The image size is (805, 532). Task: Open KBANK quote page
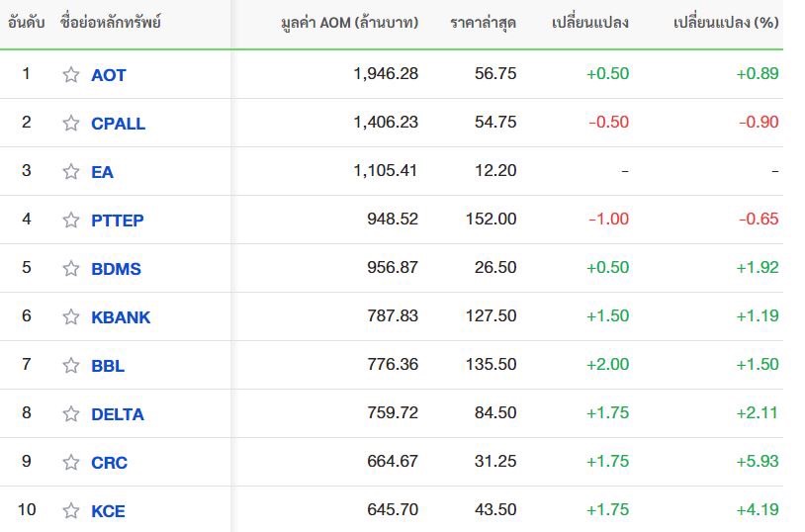click(121, 317)
